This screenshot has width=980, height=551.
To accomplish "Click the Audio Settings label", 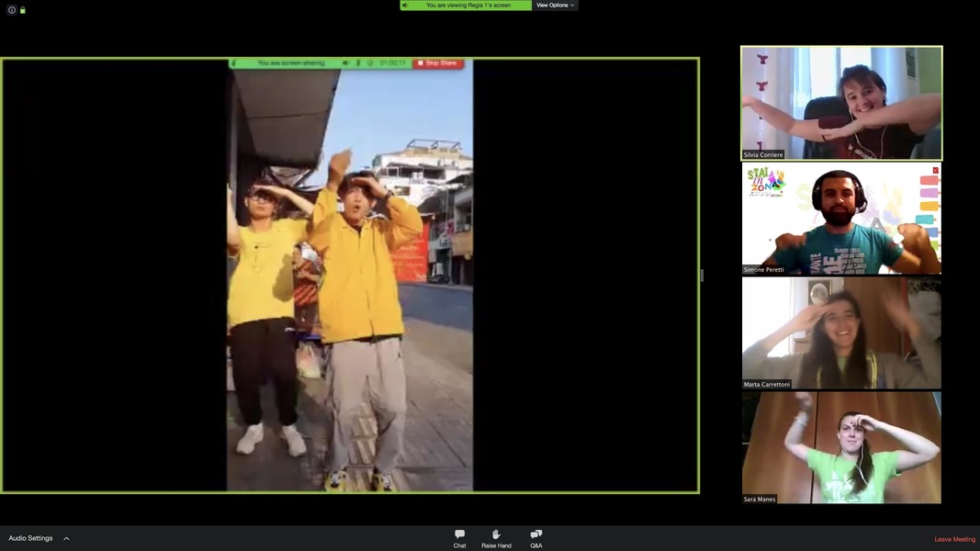I will click(x=31, y=538).
